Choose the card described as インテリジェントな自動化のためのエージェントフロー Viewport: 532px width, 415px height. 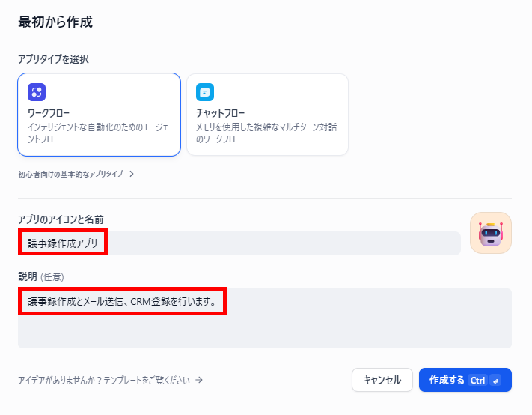pyautogui.click(x=99, y=115)
